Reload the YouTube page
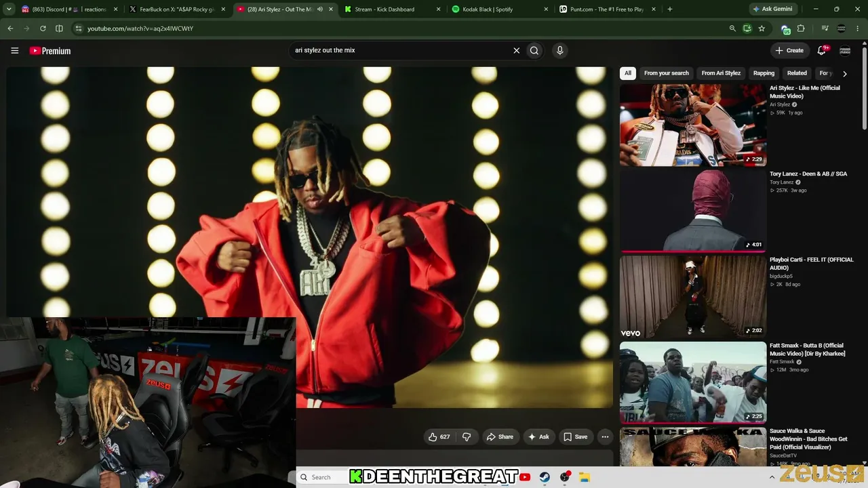 coord(43,28)
